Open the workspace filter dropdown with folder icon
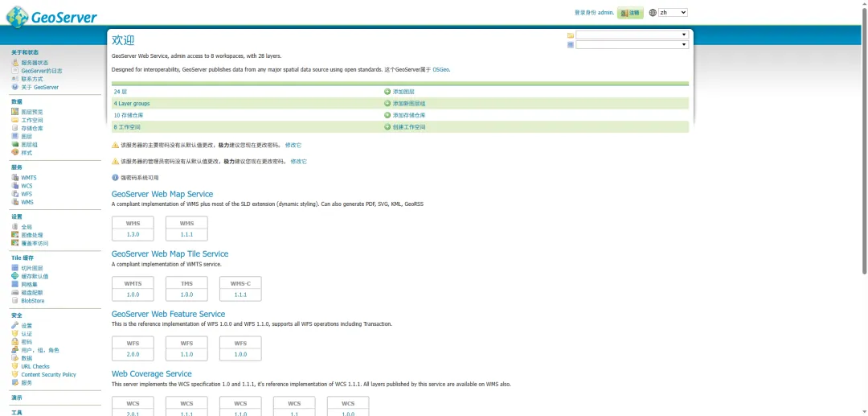Screen dimensions: 868x416 tap(632, 35)
